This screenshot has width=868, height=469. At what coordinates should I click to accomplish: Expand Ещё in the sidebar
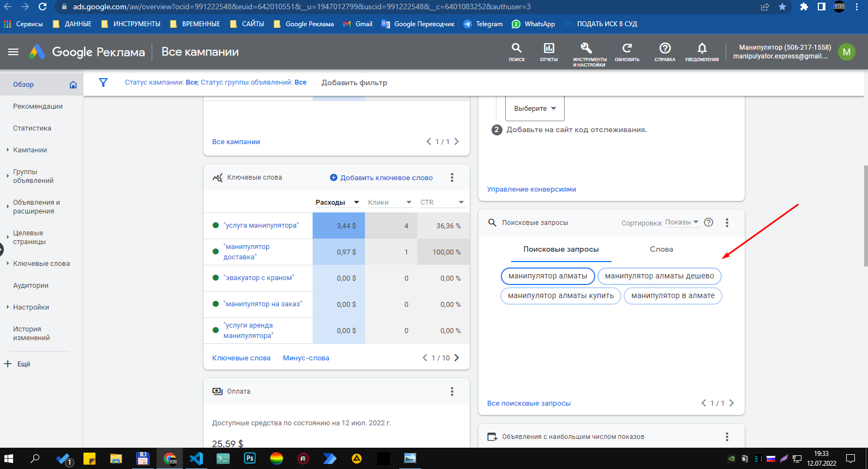[x=17, y=364]
